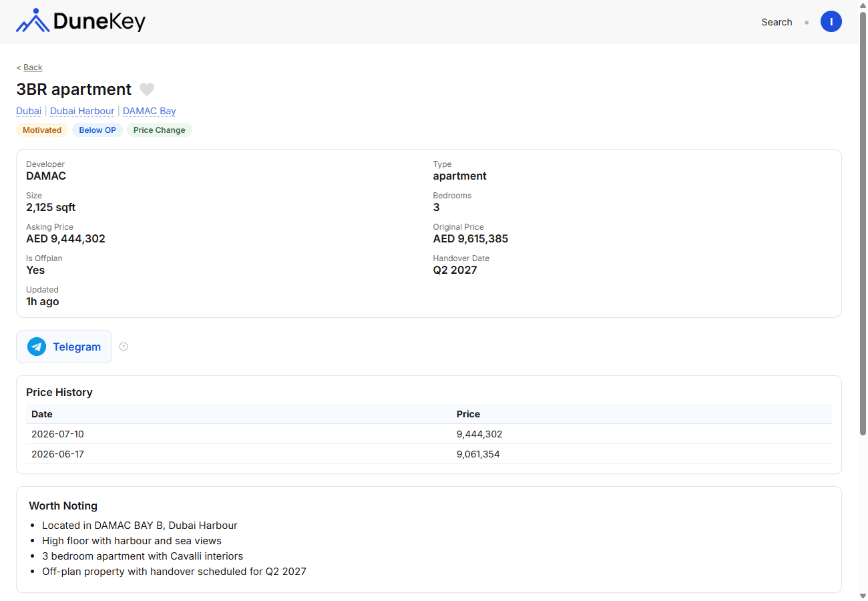Click the Bedrooms value 3
Screen dimensions: 868x601
click(437, 208)
